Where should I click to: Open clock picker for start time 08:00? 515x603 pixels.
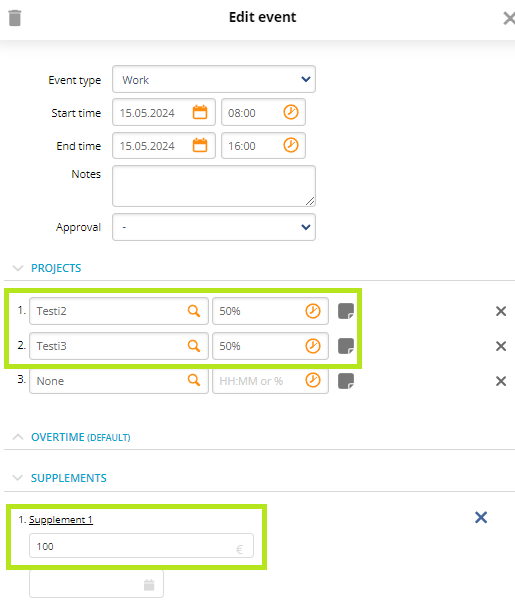pos(291,112)
